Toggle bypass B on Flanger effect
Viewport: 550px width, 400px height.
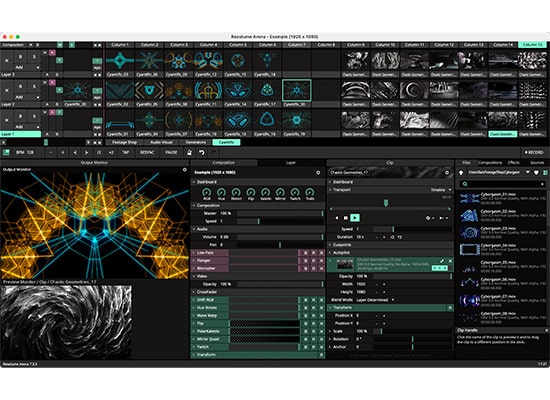tap(306, 261)
